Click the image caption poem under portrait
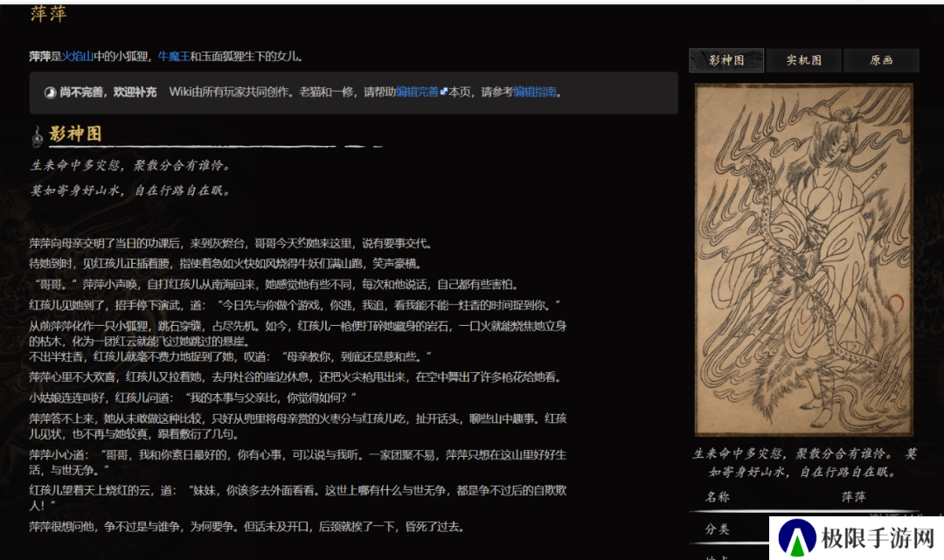This screenshot has height=560, width=944. [x=804, y=462]
